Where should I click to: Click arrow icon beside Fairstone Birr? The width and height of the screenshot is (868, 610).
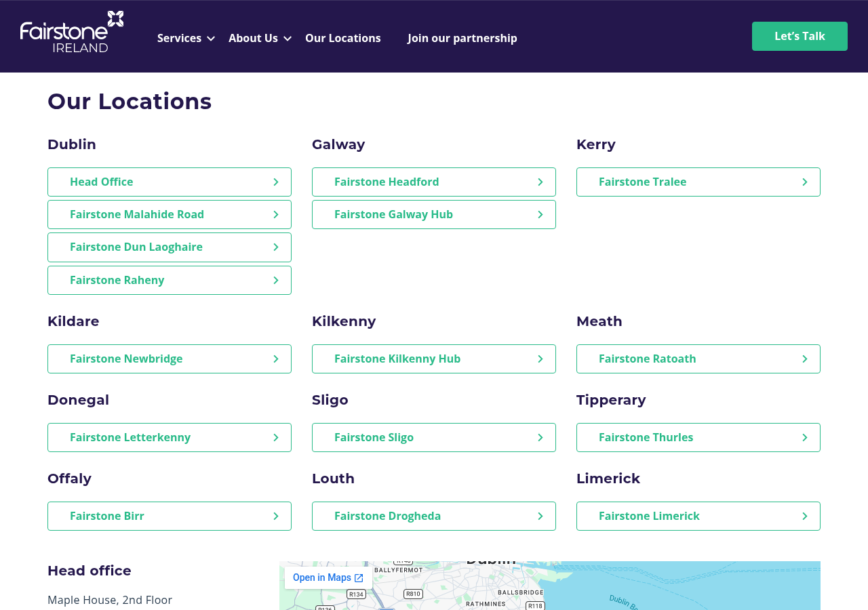coord(276,516)
